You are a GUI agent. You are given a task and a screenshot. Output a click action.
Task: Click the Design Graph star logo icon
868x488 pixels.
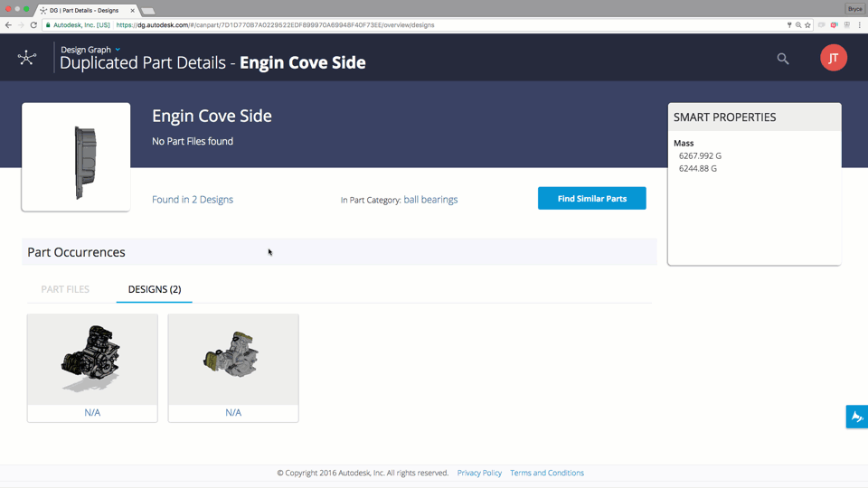tap(26, 58)
